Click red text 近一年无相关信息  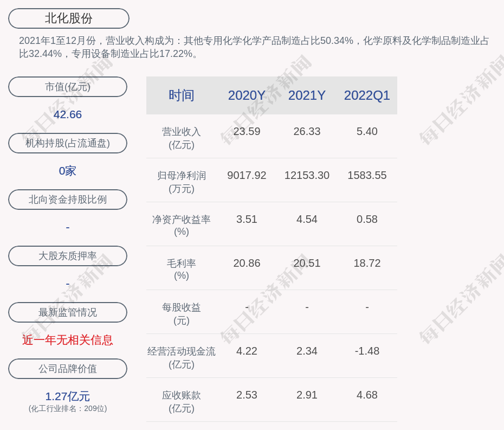click(x=68, y=340)
